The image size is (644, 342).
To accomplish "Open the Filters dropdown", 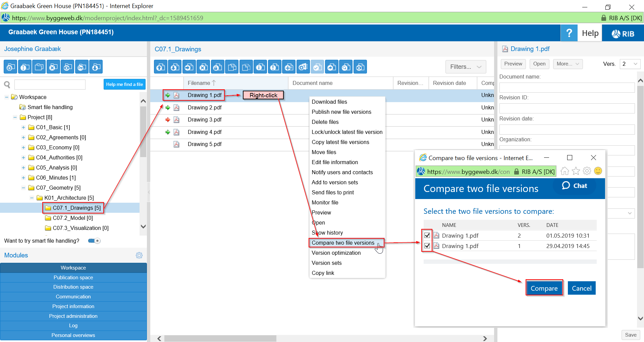I will click(x=466, y=67).
